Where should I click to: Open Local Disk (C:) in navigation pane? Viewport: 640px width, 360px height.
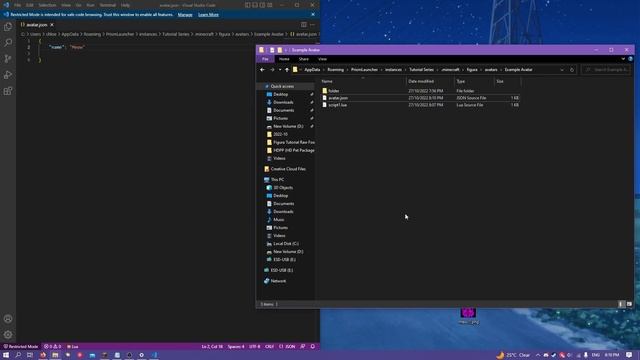click(x=286, y=244)
